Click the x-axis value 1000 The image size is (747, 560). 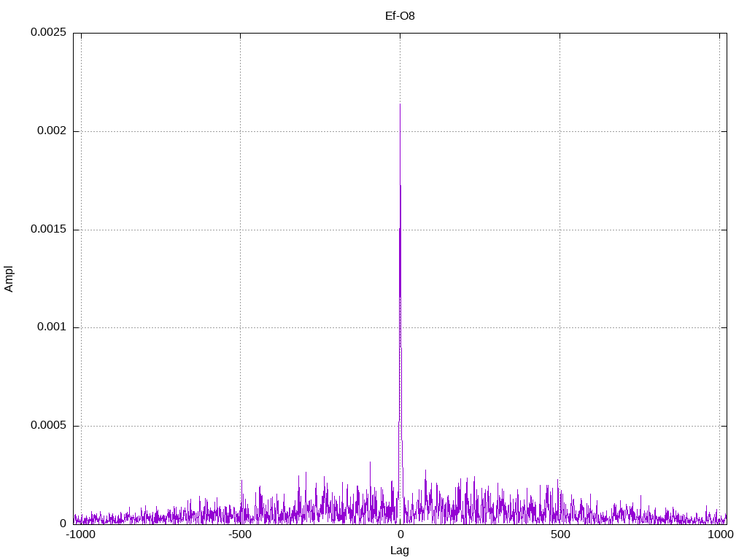[720, 534]
